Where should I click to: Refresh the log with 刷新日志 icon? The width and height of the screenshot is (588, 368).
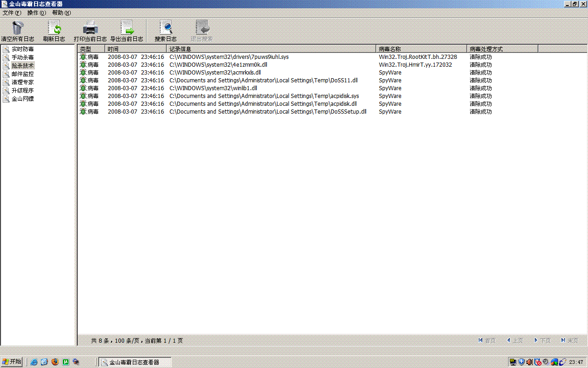pyautogui.click(x=54, y=28)
